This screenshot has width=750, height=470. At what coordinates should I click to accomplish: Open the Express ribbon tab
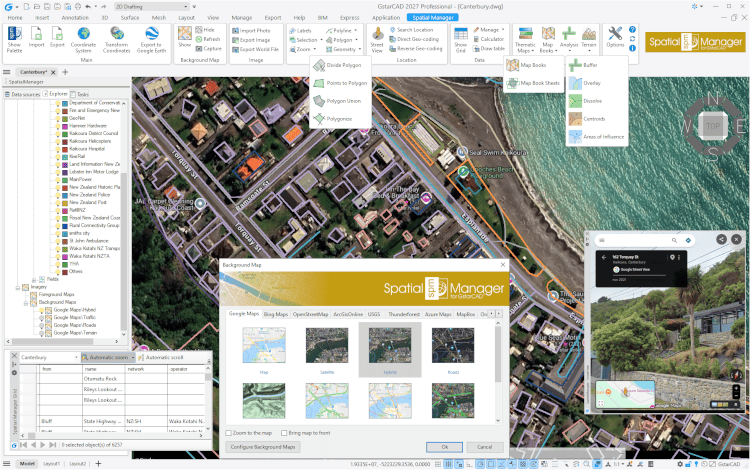click(x=350, y=18)
